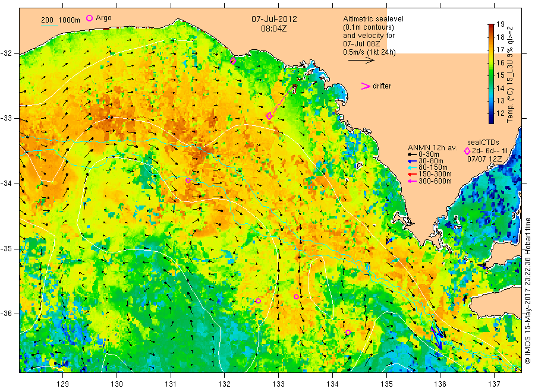
Task: Select Argo float marker near 35.8°S 132.6°E
Action: [259, 301]
